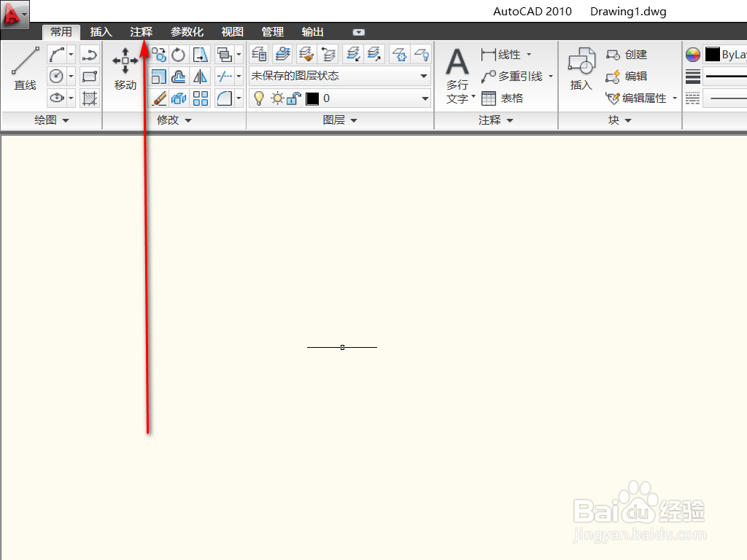747x560 pixels.
Task: Select the polyline tool icon
Action: 57,55
